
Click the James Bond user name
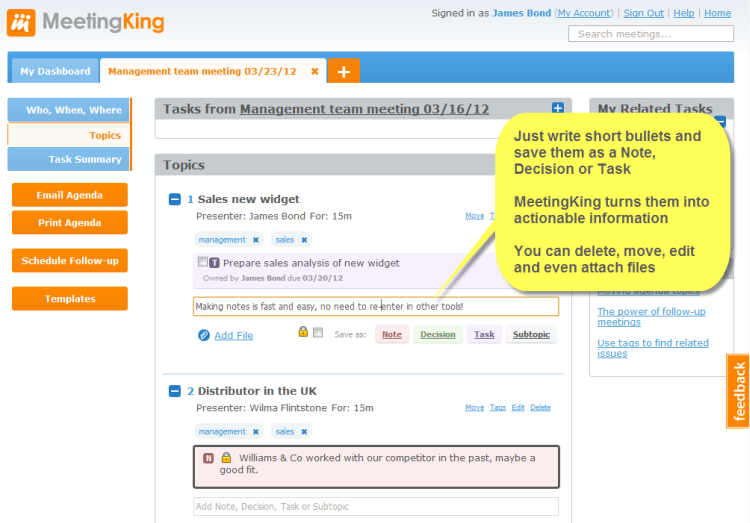[521, 13]
